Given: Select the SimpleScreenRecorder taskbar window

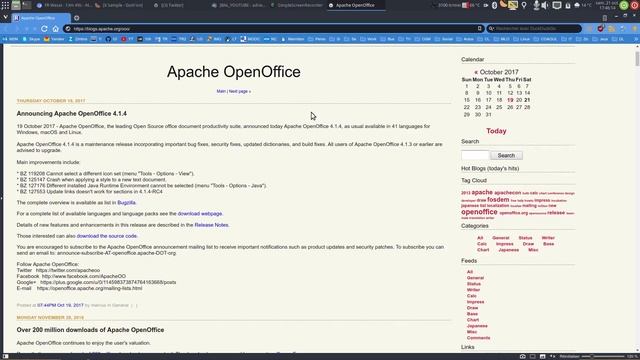Looking at the screenshot, I should coord(297,5).
